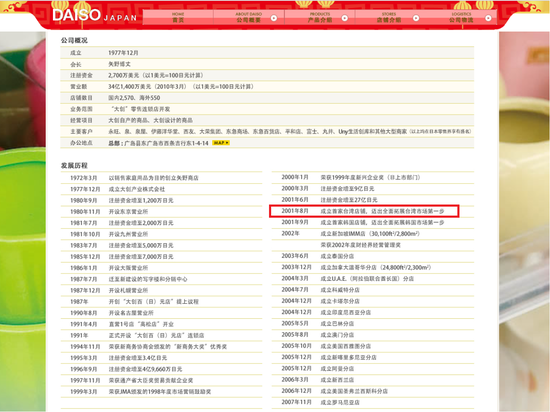Click the 1972年3月 history date
Screen dimensions: 550x412
[83, 178]
